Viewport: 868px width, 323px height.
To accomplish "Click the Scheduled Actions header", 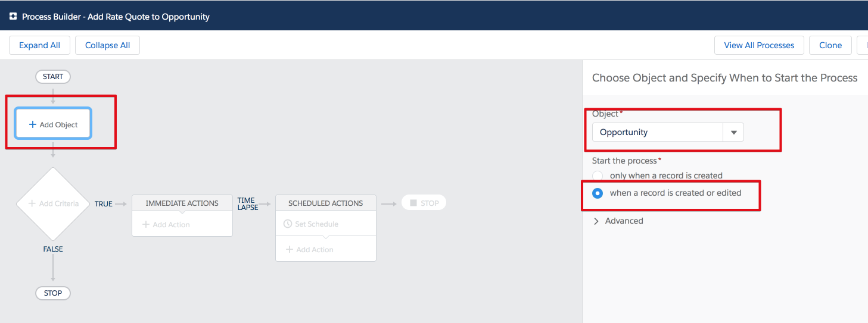I will [326, 203].
